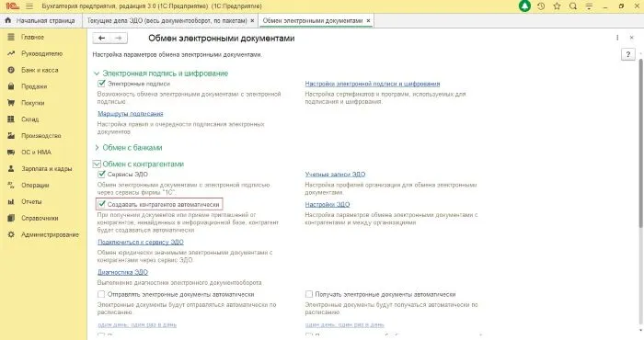Open the search magnifier icon

[x=573, y=6]
